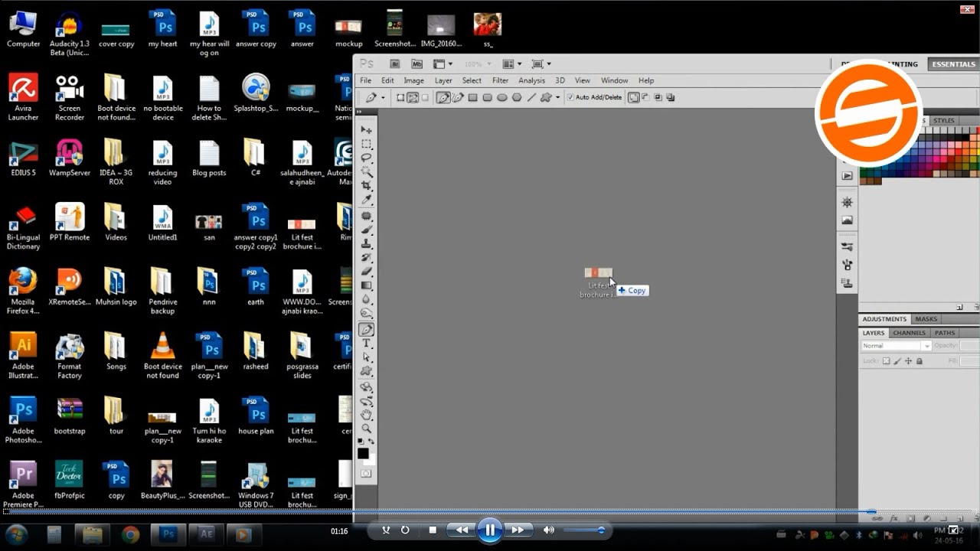Select Add to path area option
The image size is (980, 551).
coord(634,97)
